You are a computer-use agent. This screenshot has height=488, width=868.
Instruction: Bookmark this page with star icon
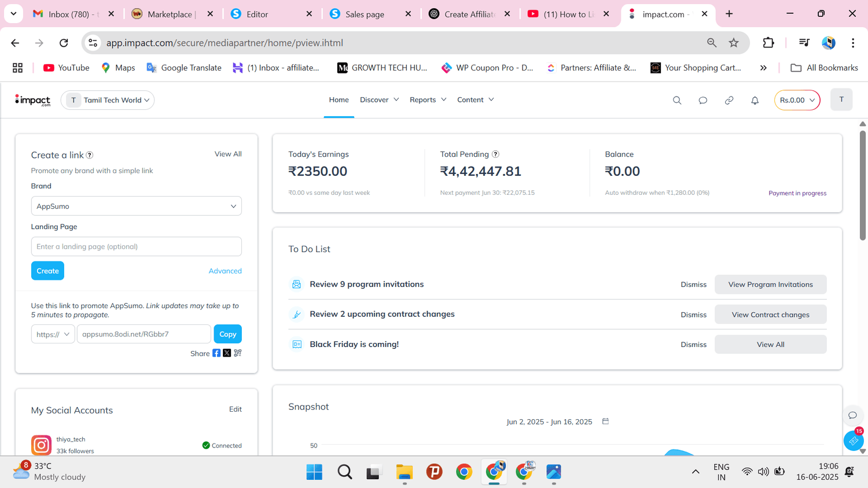click(x=734, y=43)
